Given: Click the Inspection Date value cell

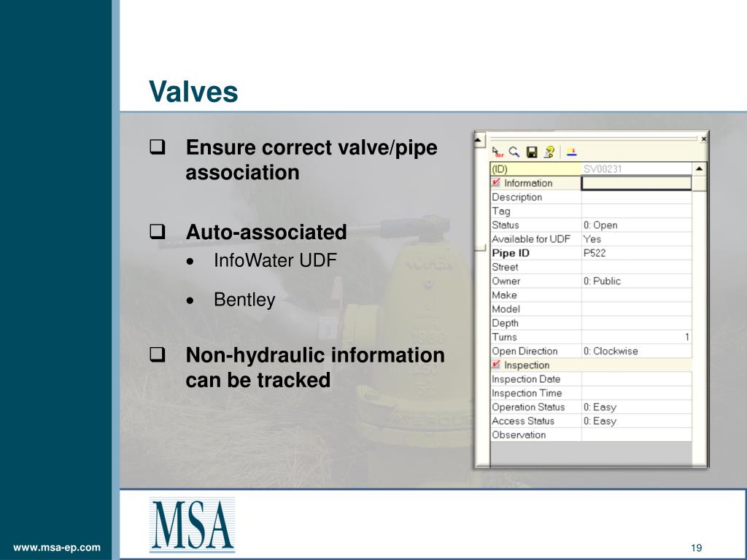Looking at the screenshot, I should (636, 379).
